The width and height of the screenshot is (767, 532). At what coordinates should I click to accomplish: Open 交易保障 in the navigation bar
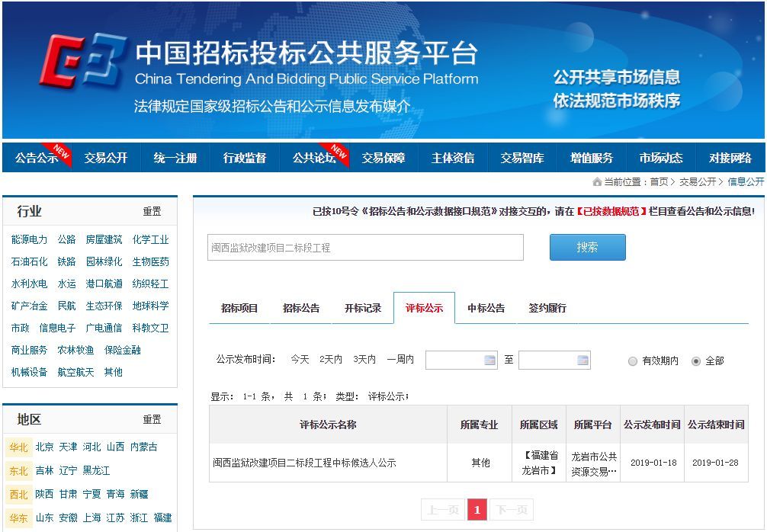coord(383,158)
